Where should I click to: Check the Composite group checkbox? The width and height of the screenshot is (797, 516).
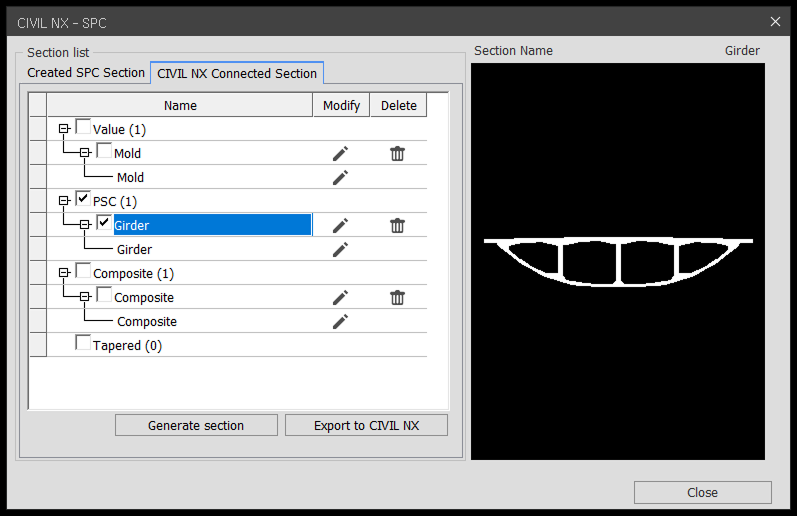[x=104, y=294]
